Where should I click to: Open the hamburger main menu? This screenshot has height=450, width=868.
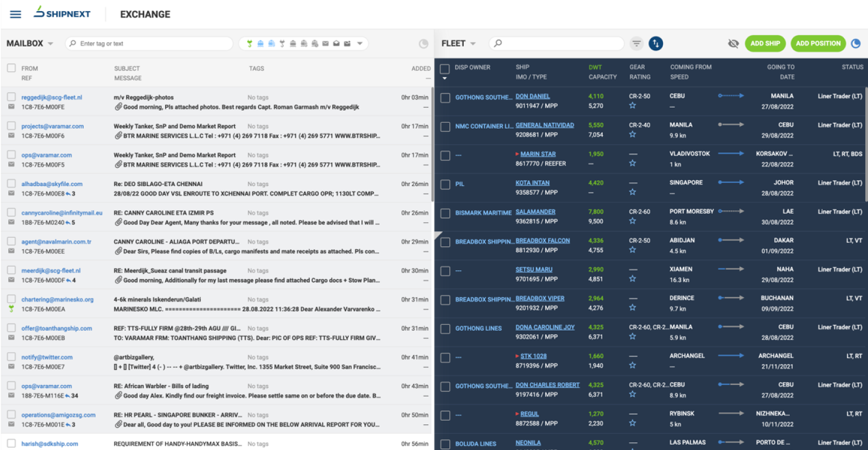16,14
